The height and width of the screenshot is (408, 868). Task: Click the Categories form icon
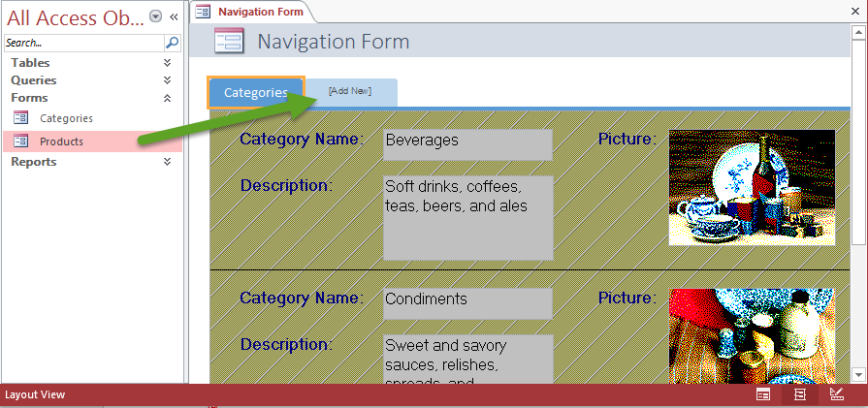point(20,118)
